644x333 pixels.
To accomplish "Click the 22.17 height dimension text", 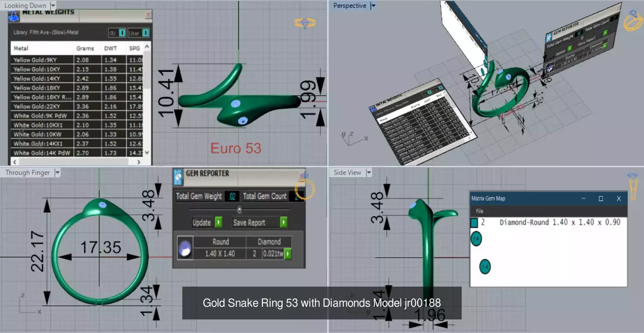I will (38, 252).
